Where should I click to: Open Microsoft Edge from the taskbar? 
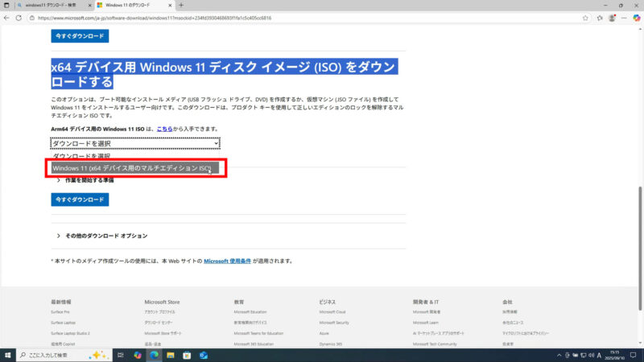click(x=154, y=355)
